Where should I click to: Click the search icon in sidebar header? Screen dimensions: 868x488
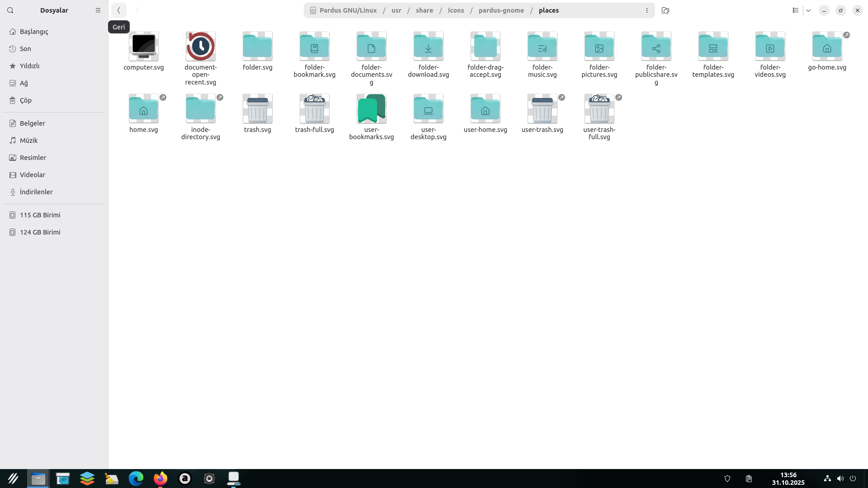(x=10, y=10)
